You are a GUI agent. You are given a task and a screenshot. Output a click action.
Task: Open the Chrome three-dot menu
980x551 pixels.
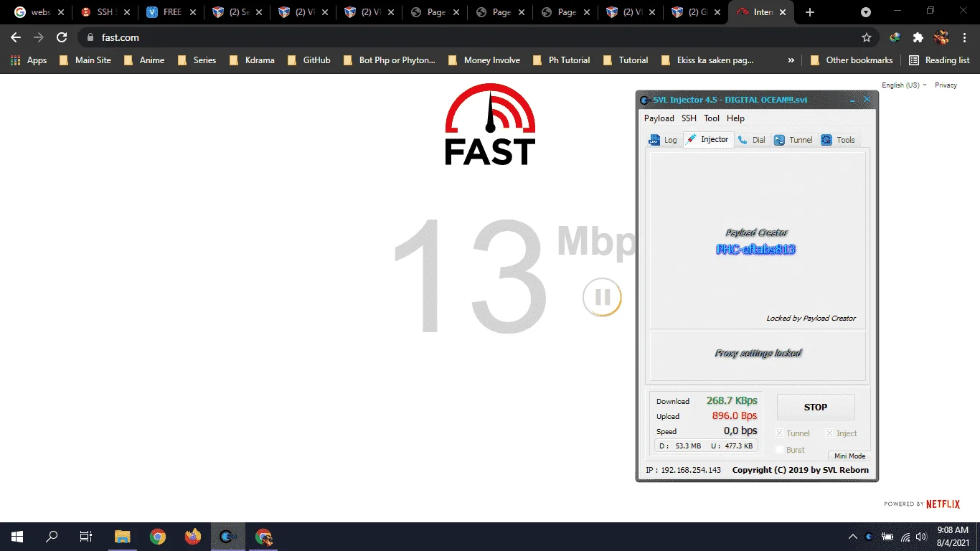963,37
